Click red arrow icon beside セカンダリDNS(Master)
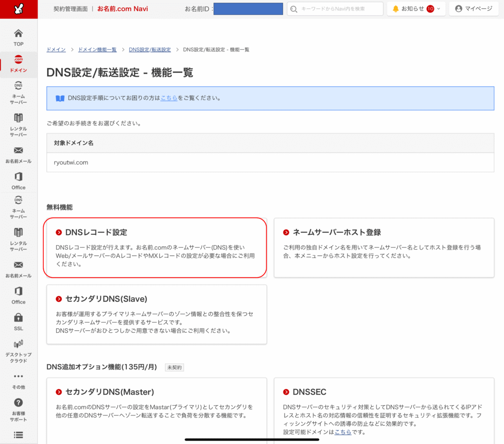Viewport: 504px width, 444px height. [x=59, y=392]
